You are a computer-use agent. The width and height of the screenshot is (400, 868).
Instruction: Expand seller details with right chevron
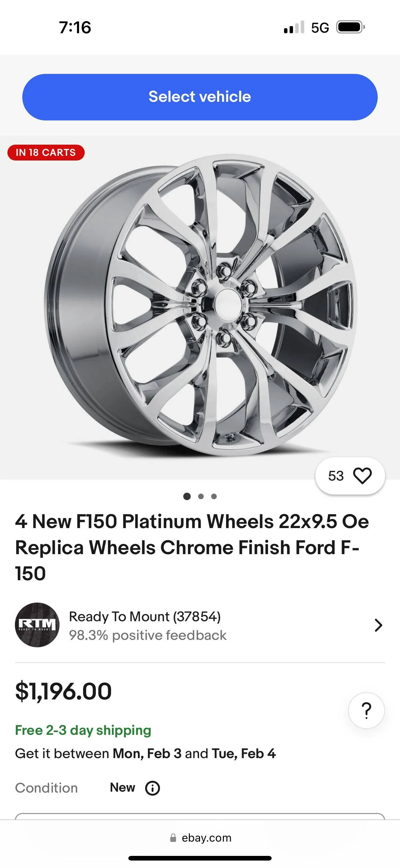point(378,625)
